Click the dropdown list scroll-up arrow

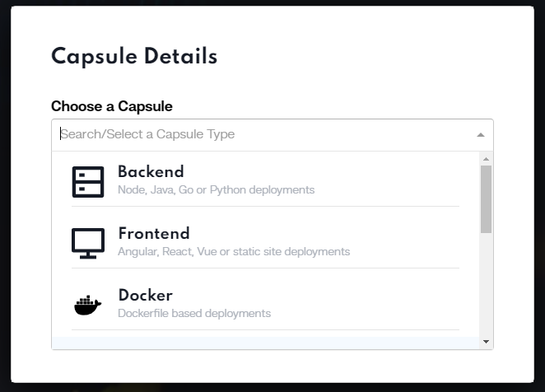click(x=487, y=159)
